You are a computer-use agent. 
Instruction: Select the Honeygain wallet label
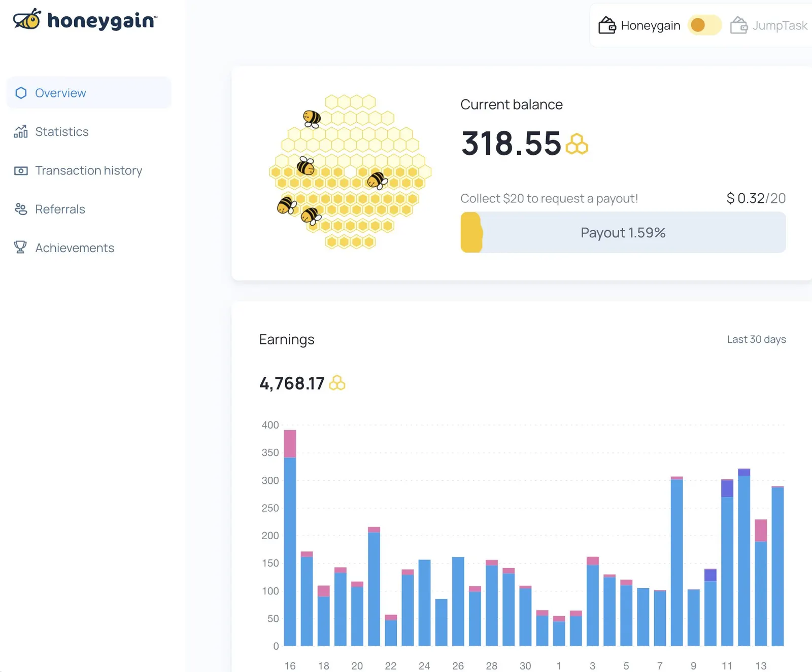coord(650,25)
